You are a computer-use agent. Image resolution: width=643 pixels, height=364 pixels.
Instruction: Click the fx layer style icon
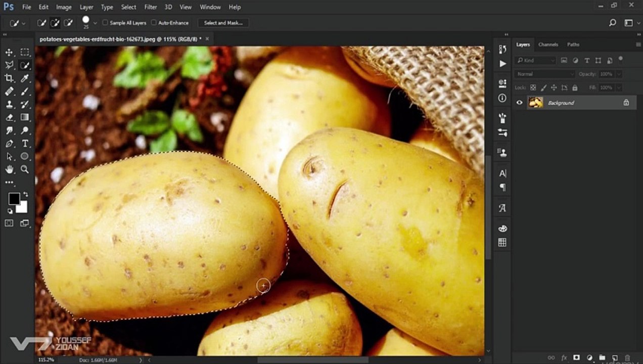click(x=564, y=358)
